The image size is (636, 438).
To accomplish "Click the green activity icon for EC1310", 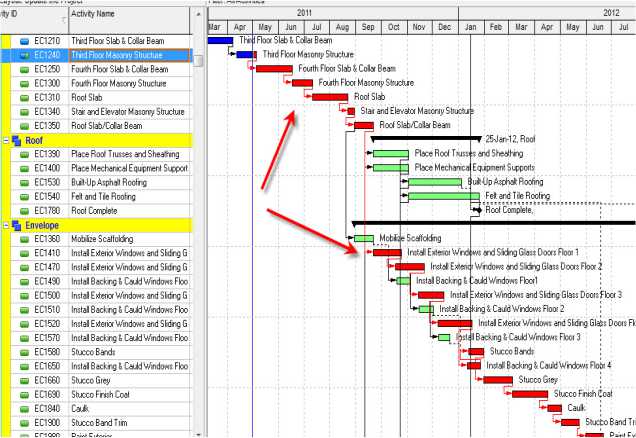I will (25, 98).
